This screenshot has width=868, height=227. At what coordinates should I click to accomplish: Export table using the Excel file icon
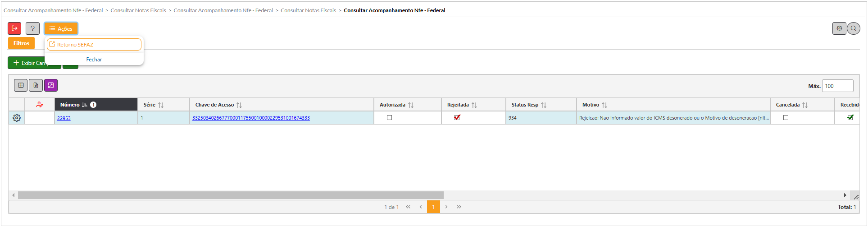tap(36, 85)
